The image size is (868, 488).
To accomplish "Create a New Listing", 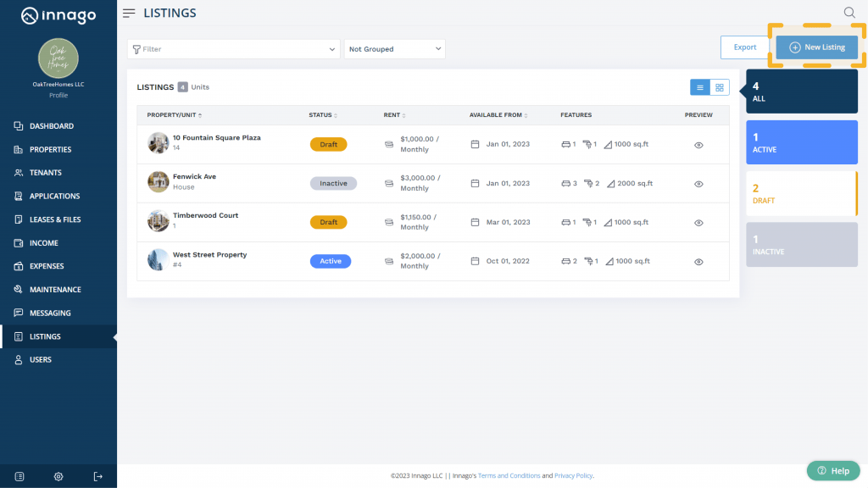I will coord(816,47).
